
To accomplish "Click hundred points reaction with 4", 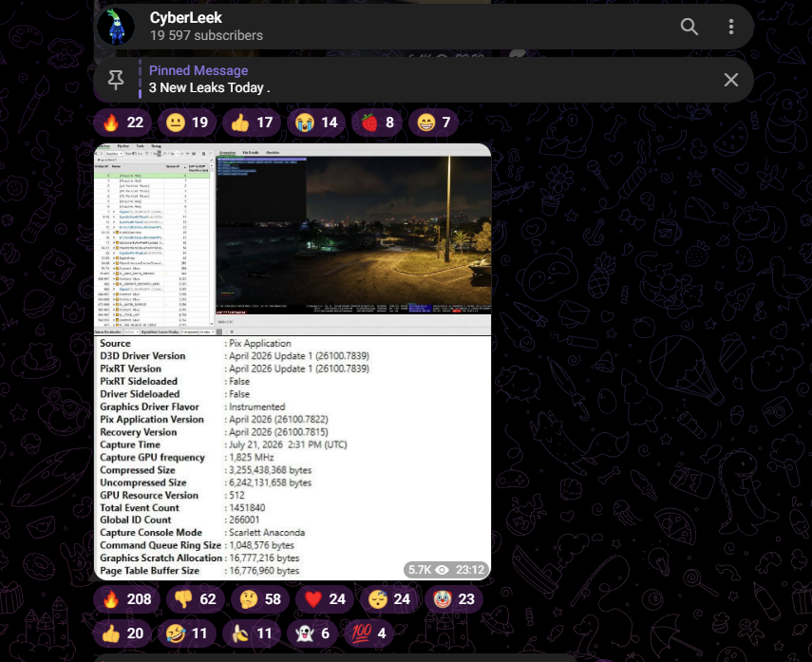I will [369, 634].
